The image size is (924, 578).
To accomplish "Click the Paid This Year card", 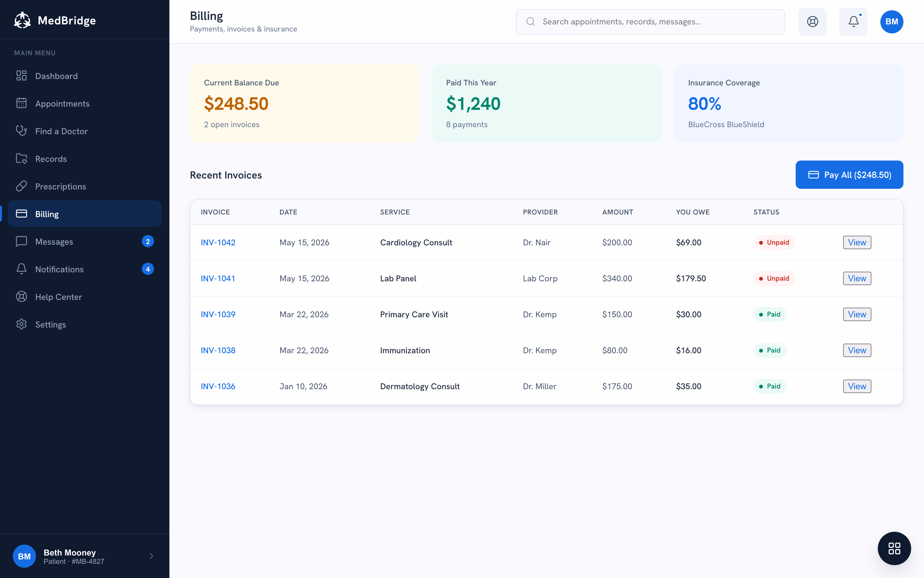I will pos(546,103).
